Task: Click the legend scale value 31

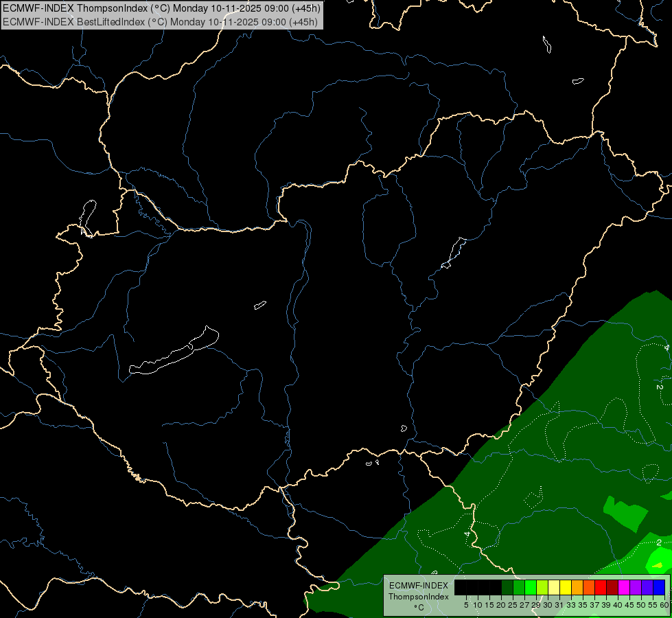Action: [x=559, y=605]
